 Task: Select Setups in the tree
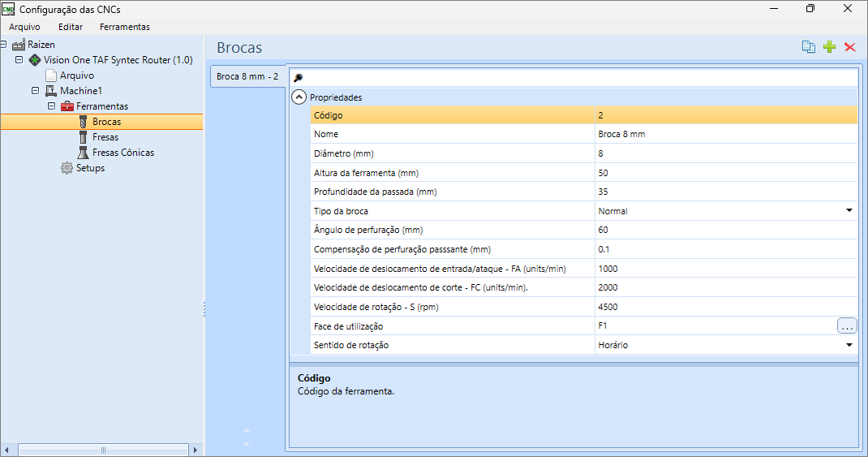click(90, 168)
